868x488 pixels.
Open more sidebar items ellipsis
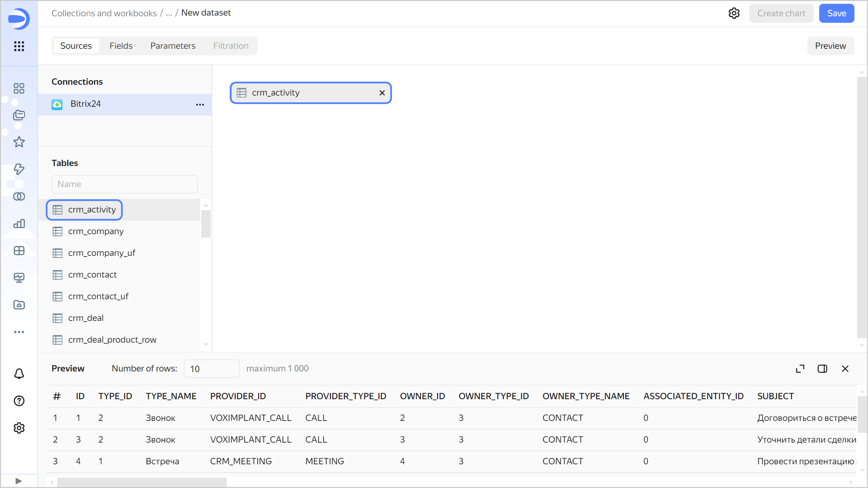pos(19,332)
